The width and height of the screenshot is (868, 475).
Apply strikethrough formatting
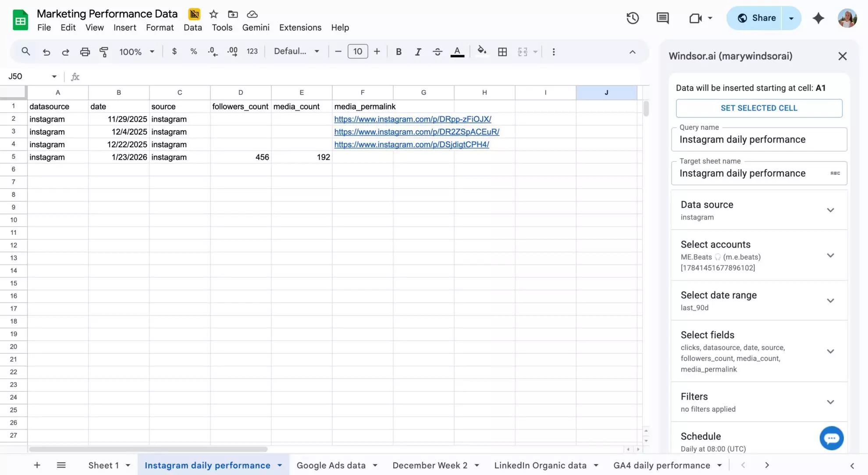coord(437,51)
